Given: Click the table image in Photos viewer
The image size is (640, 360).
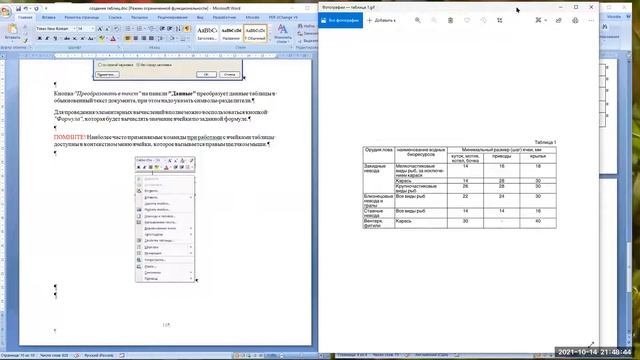Looking at the screenshot, I should tap(459, 184).
